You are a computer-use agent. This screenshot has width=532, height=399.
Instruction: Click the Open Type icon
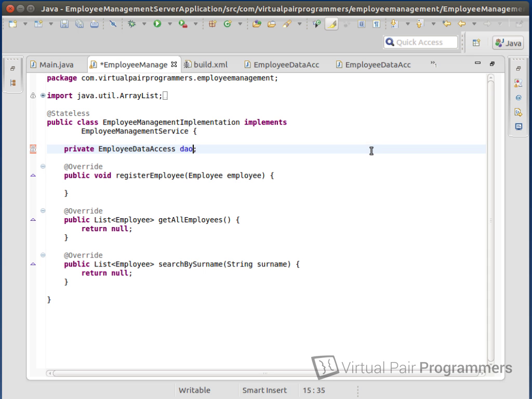coord(257,24)
